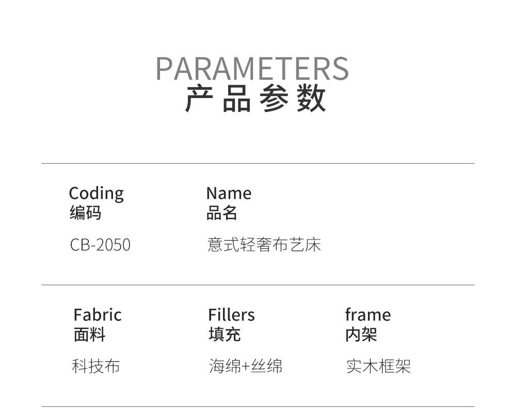The image size is (511, 420).
Task: Click the divider line above Fabric
Action: point(258,285)
